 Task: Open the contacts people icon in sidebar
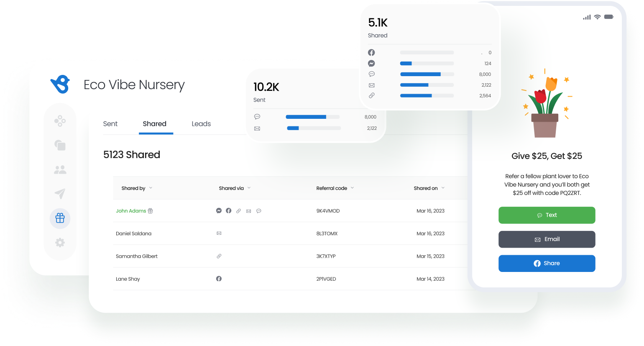click(60, 170)
